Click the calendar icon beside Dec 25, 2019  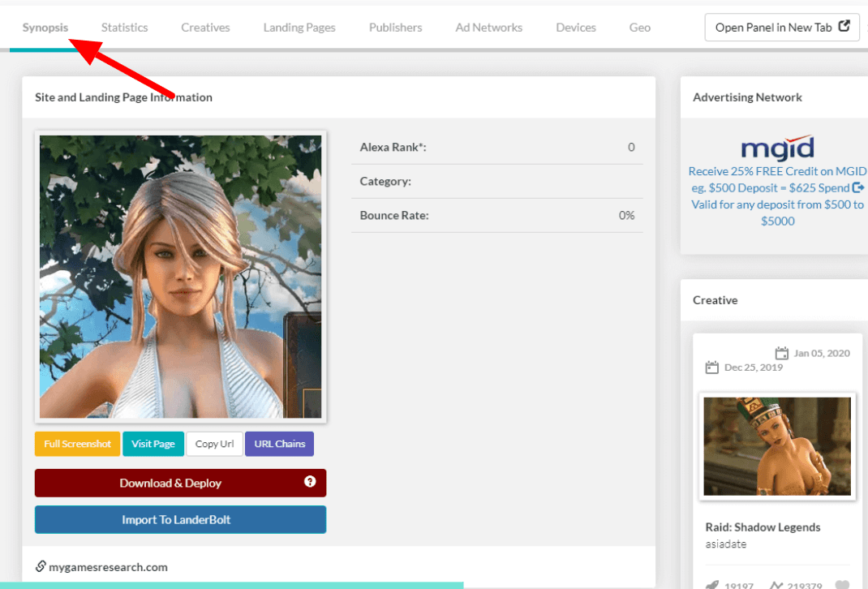712,367
